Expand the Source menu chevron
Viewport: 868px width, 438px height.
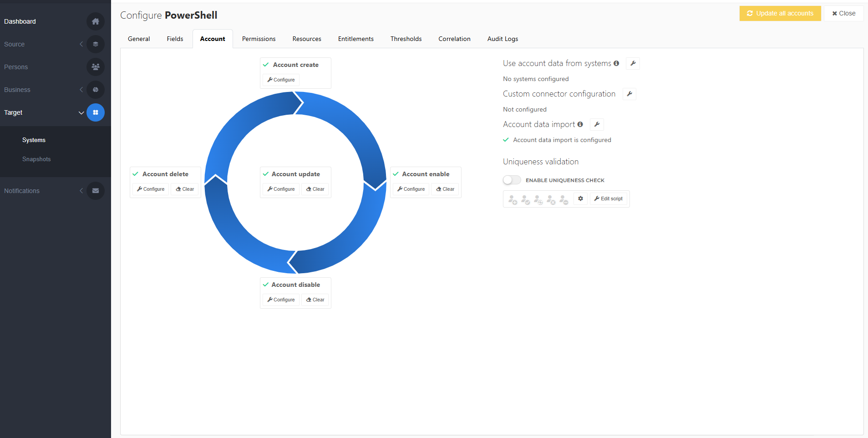[81, 44]
